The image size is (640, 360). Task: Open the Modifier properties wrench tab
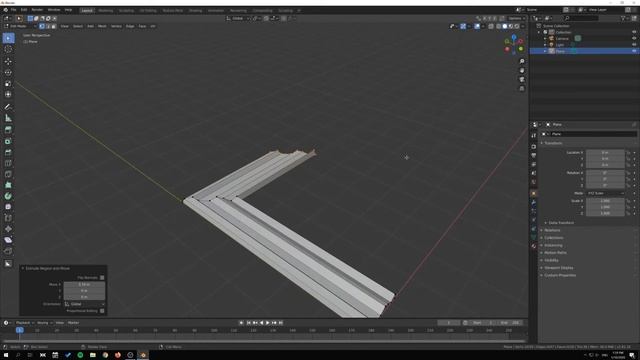pos(534,202)
